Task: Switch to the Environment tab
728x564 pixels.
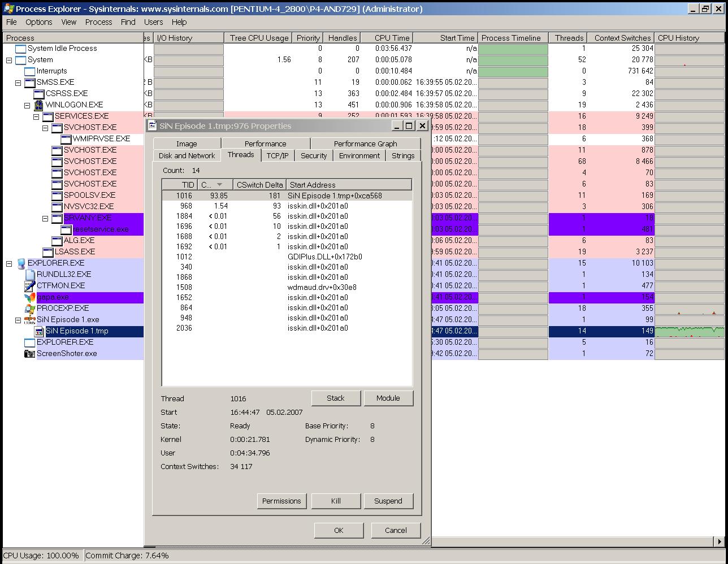Action: click(x=359, y=155)
